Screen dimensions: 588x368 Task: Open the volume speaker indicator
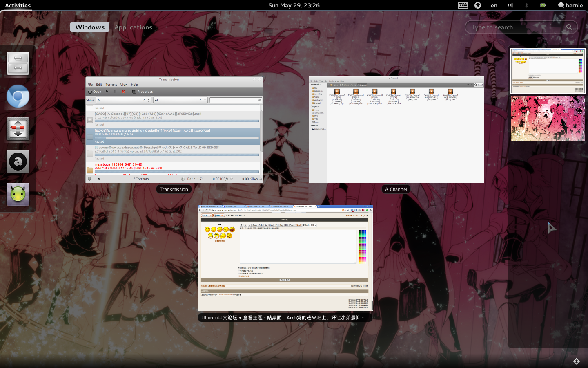point(510,5)
